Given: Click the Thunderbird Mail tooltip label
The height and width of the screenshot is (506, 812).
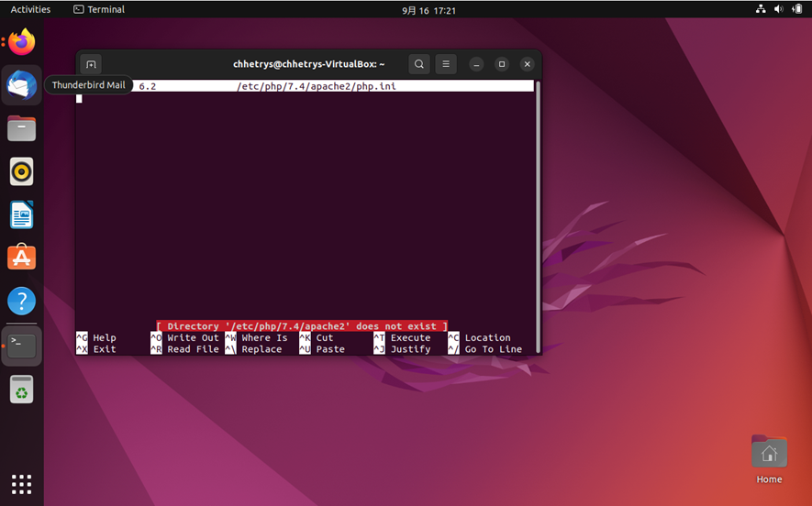Looking at the screenshot, I should pyautogui.click(x=89, y=85).
